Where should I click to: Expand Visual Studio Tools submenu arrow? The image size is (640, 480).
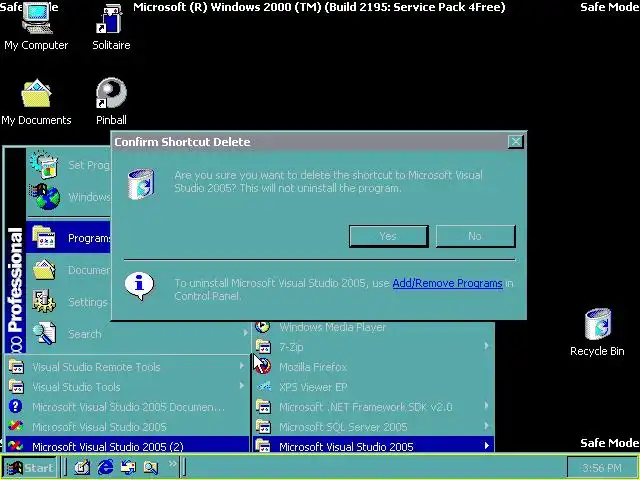point(242,386)
